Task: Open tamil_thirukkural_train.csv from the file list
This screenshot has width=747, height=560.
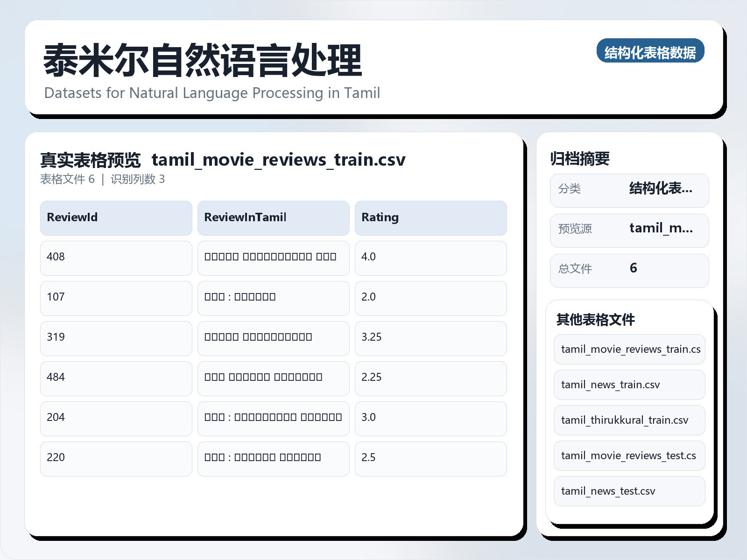Action: (629, 420)
